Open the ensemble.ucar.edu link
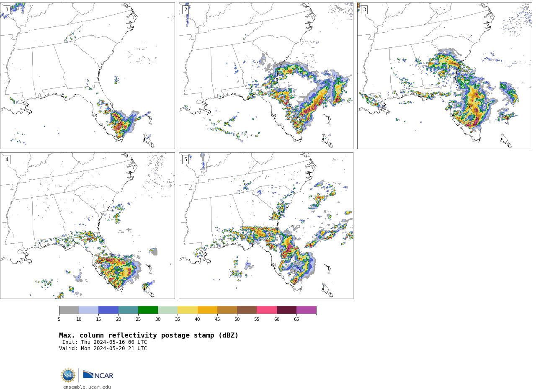 pyautogui.click(x=87, y=387)
